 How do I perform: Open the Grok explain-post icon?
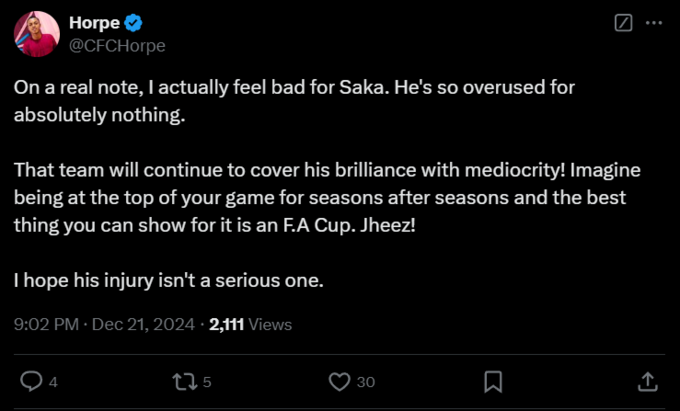pyautogui.click(x=624, y=22)
